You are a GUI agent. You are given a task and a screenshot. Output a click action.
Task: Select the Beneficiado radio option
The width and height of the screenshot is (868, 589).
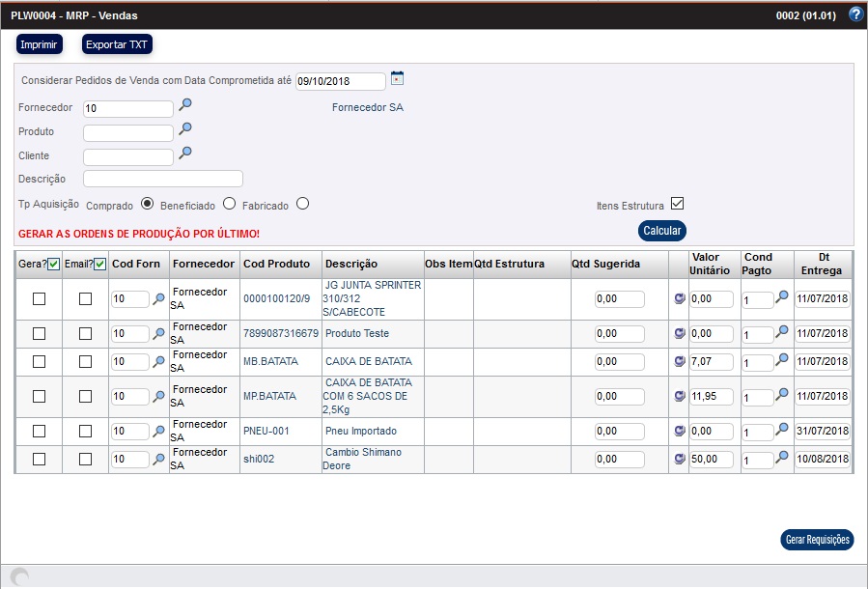pyautogui.click(x=229, y=204)
